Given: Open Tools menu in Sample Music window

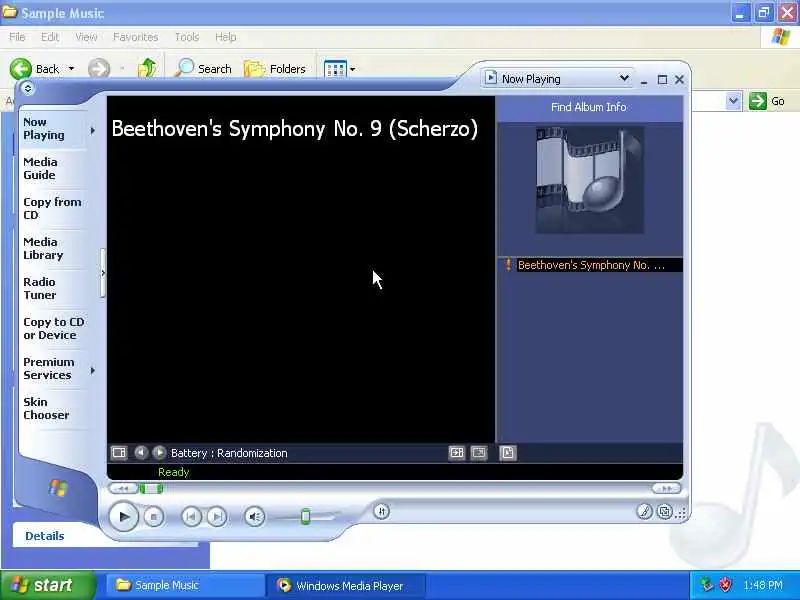Looking at the screenshot, I should point(187,37).
